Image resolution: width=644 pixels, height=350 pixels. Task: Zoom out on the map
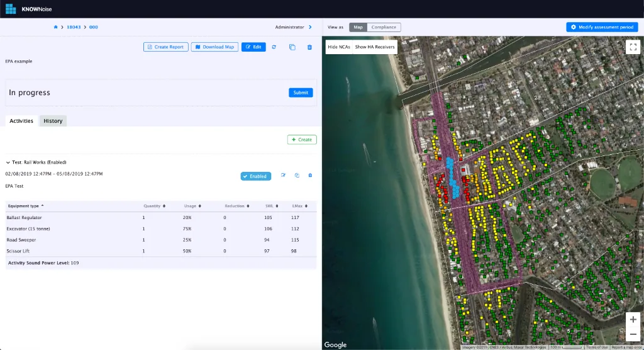633,334
